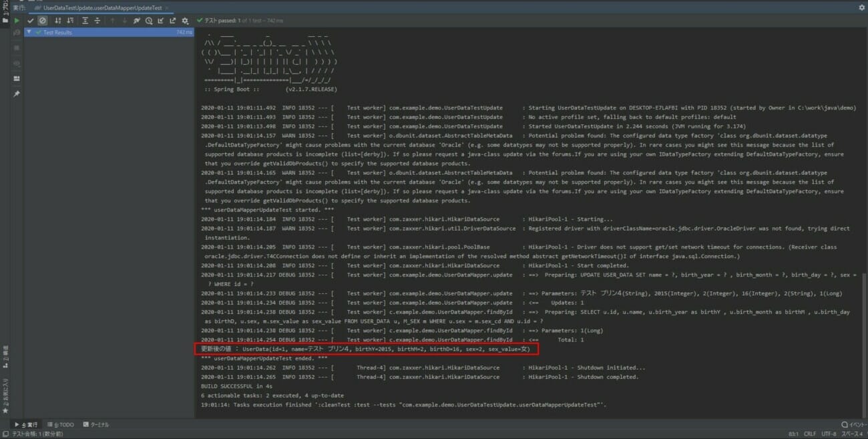Open the TODO tool window tab
The width and height of the screenshot is (868, 439).
pos(61,424)
